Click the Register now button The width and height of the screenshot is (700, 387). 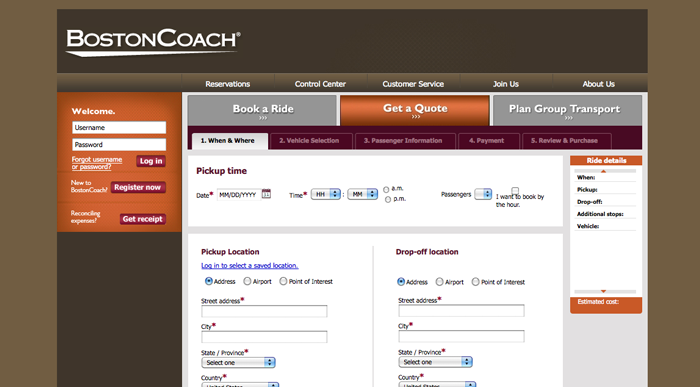coord(138,187)
